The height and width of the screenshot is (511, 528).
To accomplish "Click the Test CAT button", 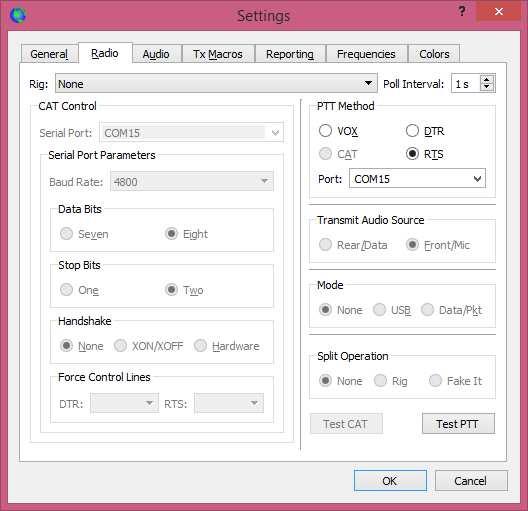I will [346, 423].
